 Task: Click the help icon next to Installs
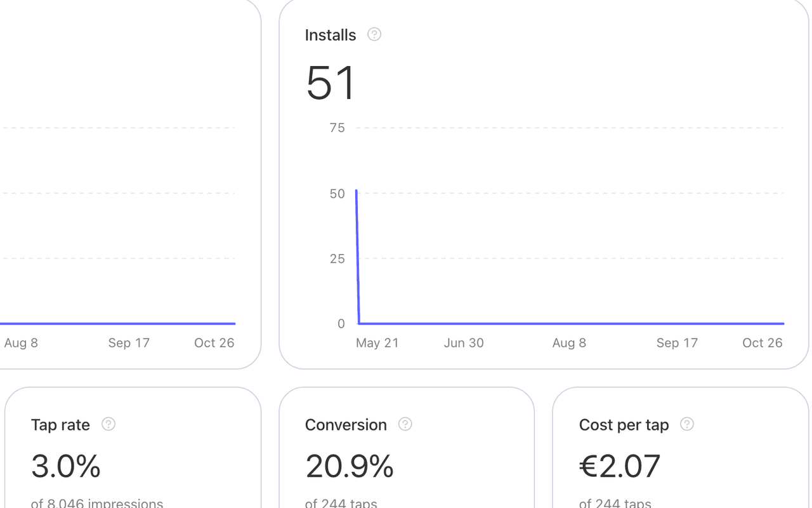[374, 34]
